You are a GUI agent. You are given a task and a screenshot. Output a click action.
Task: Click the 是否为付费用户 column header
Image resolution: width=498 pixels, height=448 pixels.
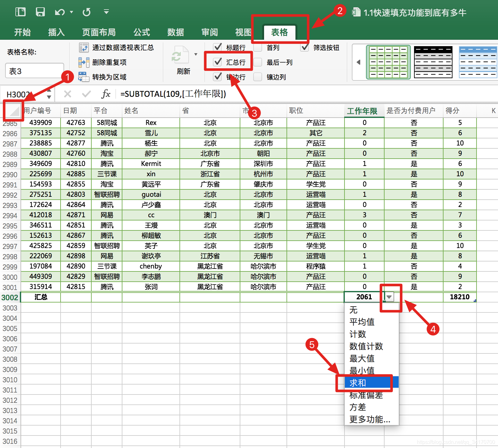[413, 111]
